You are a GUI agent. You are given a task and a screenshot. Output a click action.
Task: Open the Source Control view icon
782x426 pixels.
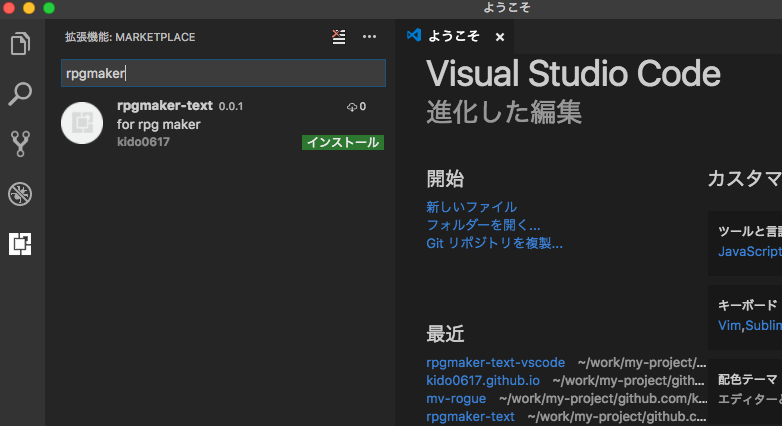tap(20, 144)
